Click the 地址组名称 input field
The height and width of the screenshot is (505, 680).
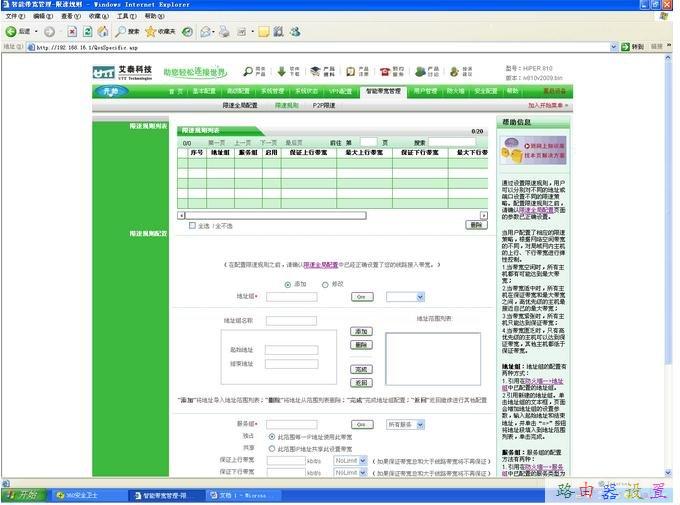pos(291,321)
